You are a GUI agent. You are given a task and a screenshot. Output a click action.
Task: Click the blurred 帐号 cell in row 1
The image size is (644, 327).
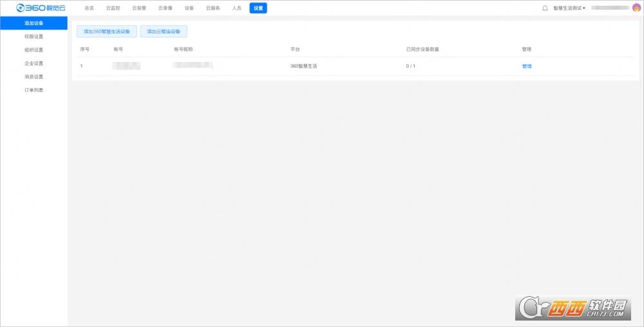(x=126, y=66)
